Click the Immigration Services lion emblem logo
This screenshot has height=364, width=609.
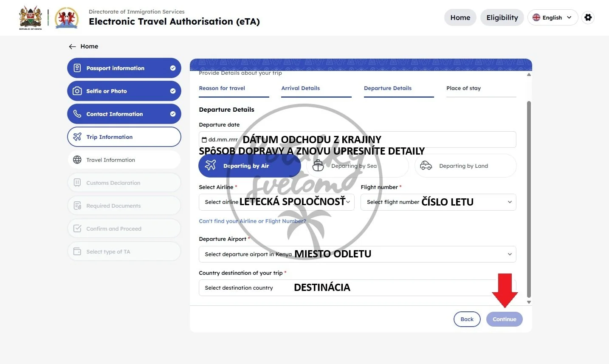[67, 17]
